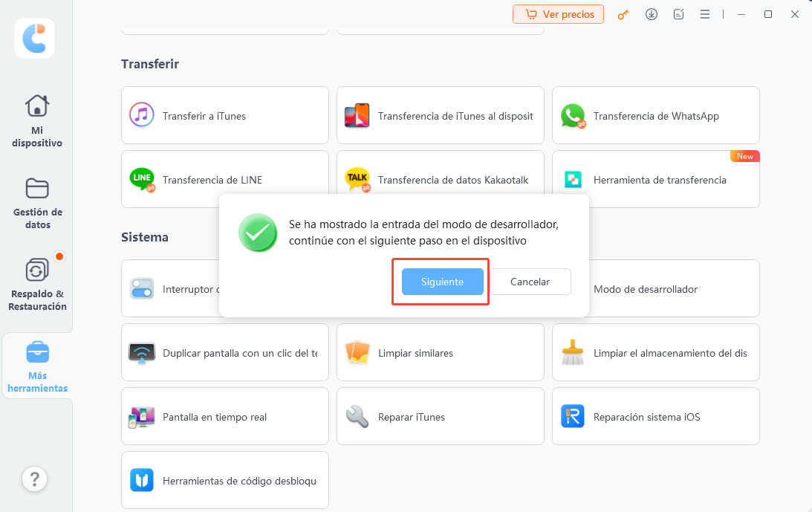Click the New badge on transfer tool
Viewport: 812px width, 512px height.
click(x=744, y=156)
